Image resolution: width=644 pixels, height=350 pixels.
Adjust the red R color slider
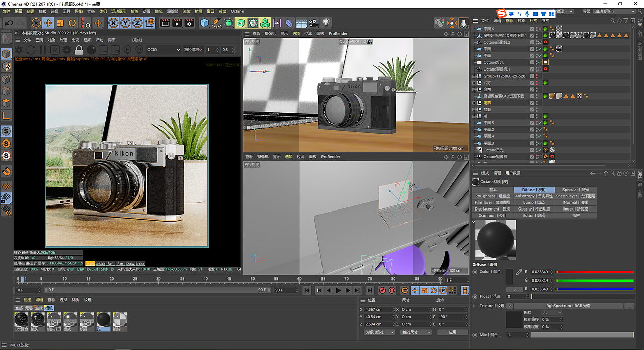(594, 272)
